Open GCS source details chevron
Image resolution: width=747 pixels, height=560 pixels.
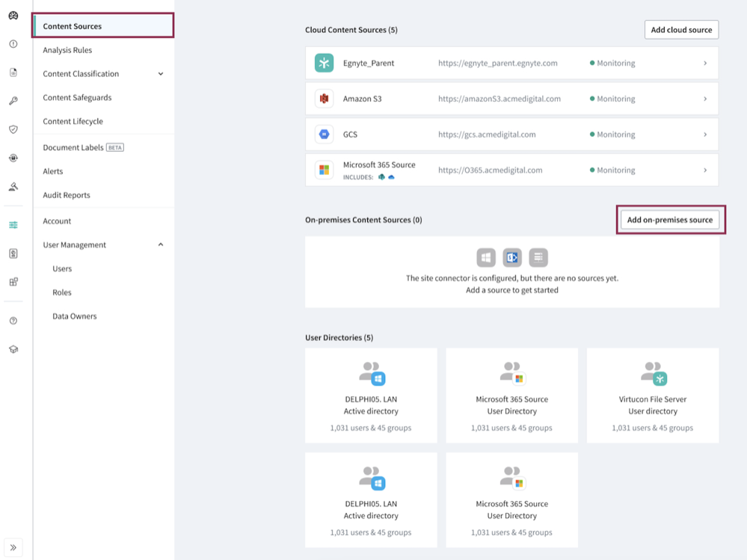[x=705, y=135]
